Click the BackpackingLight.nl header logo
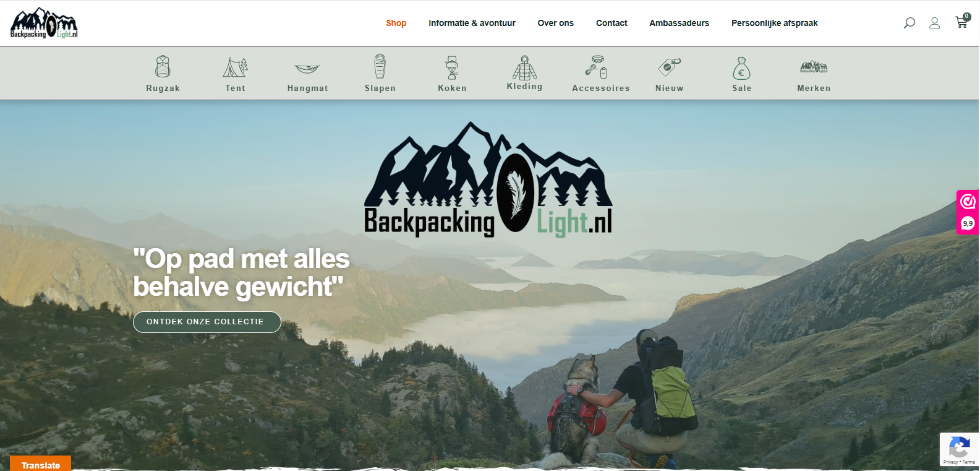The image size is (980, 471). [x=44, y=23]
